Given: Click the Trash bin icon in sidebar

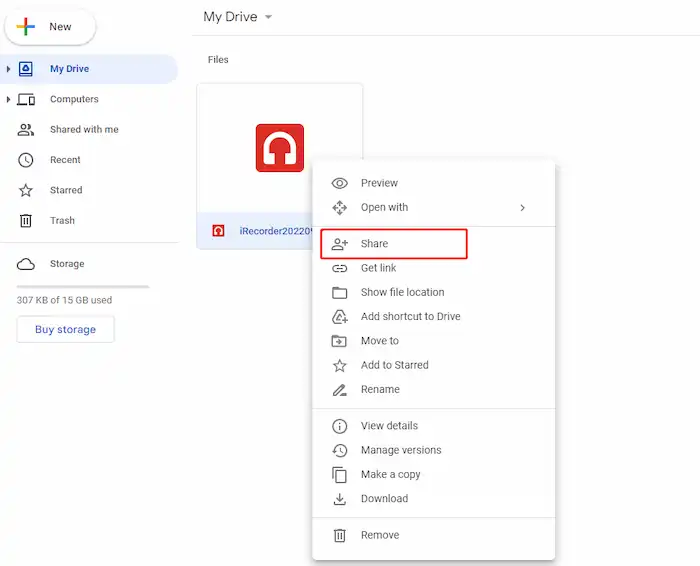Looking at the screenshot, I should tap(25, 221).
